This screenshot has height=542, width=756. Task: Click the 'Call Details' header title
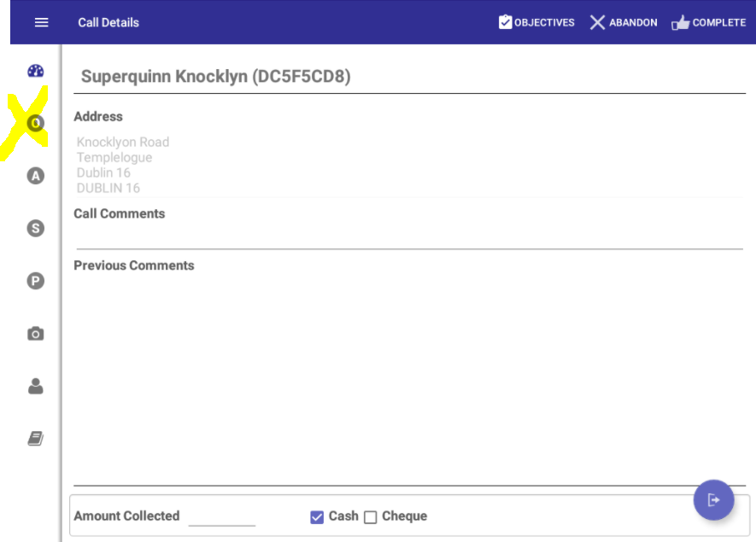108,23
